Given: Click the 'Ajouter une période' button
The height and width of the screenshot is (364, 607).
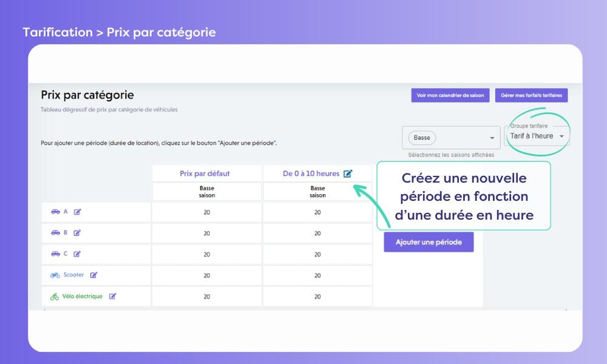Looking at the screenshot, I should [x=429, y=242].
